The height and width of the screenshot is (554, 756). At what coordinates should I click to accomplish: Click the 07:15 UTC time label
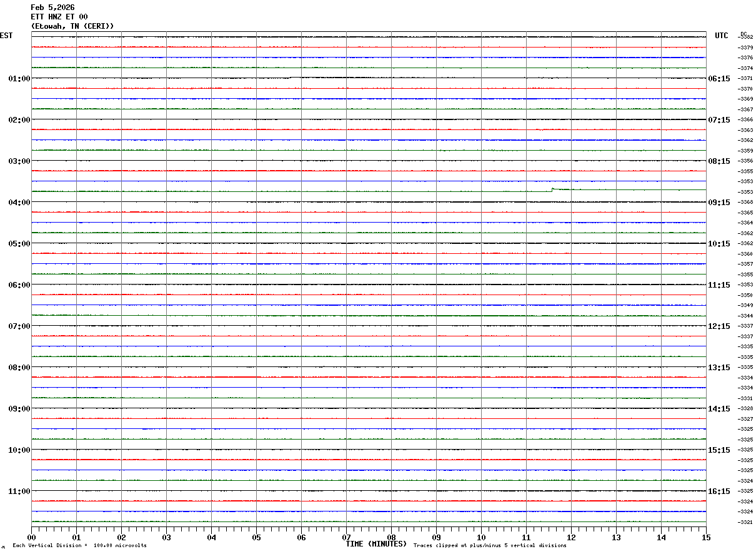(719, 120)
